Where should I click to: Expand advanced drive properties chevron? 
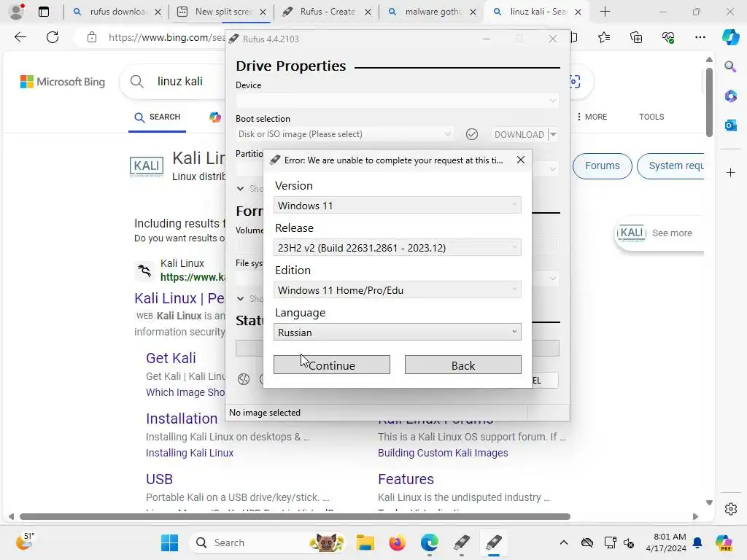pyautogui.click(x=240, y=189)
